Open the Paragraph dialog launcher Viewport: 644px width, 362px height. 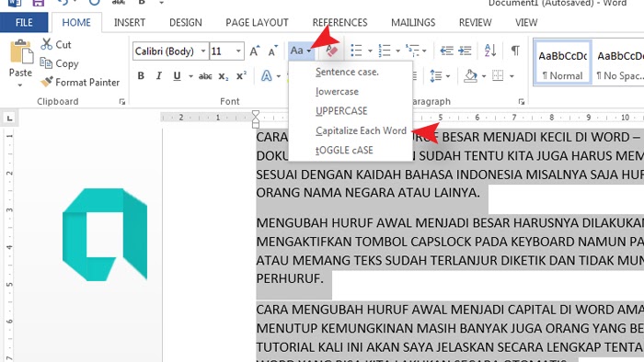click(x=522, y=102)
